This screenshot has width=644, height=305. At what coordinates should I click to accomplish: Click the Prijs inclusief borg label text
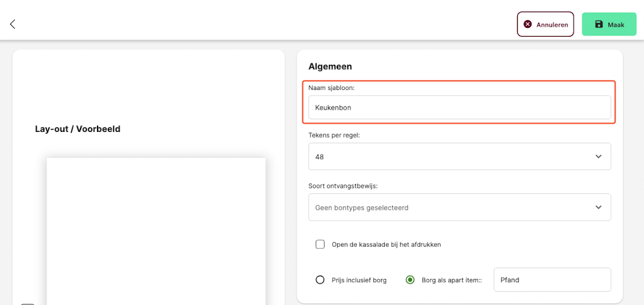pyautogui.click(x=359, y=280)
